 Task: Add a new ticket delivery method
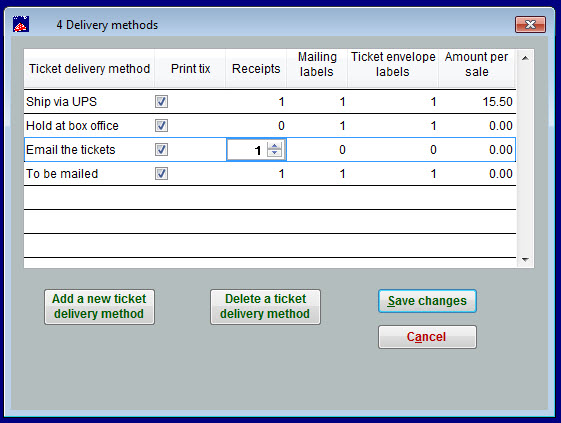(x=99, y=307)
